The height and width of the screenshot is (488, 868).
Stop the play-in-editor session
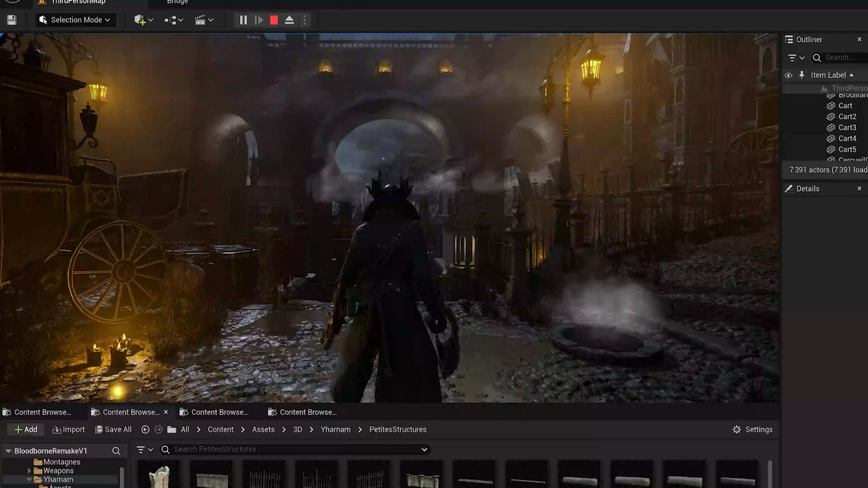tap(274, 20)
